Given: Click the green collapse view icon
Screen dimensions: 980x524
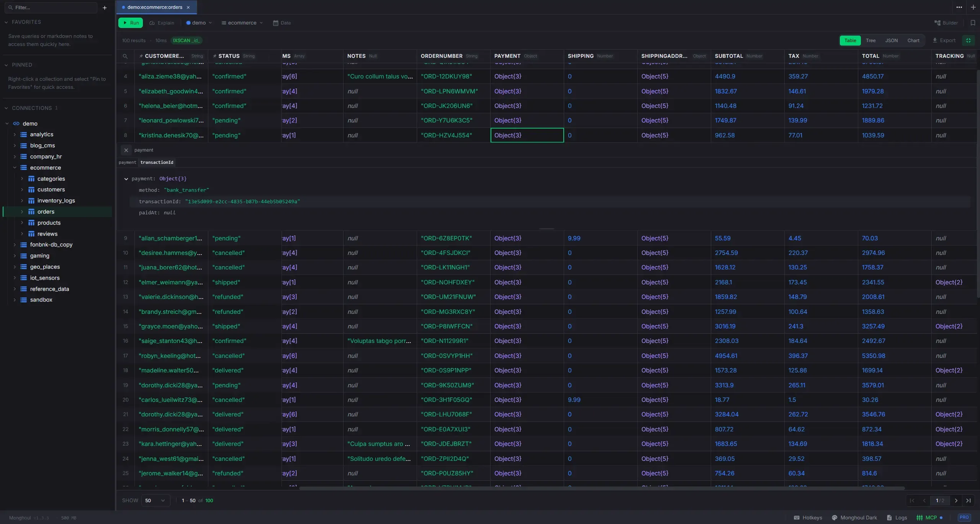Looking at the screenshot, I should click(969, 41).
